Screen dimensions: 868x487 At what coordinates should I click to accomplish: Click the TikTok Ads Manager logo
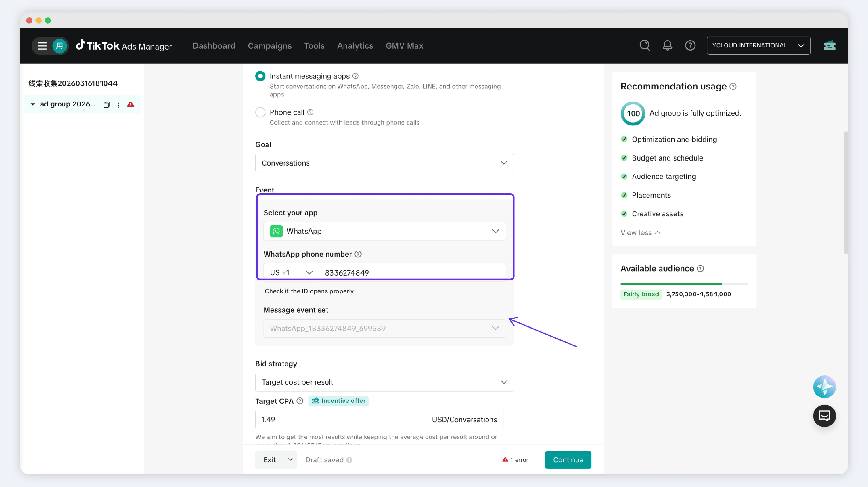[x=123, y=45]
